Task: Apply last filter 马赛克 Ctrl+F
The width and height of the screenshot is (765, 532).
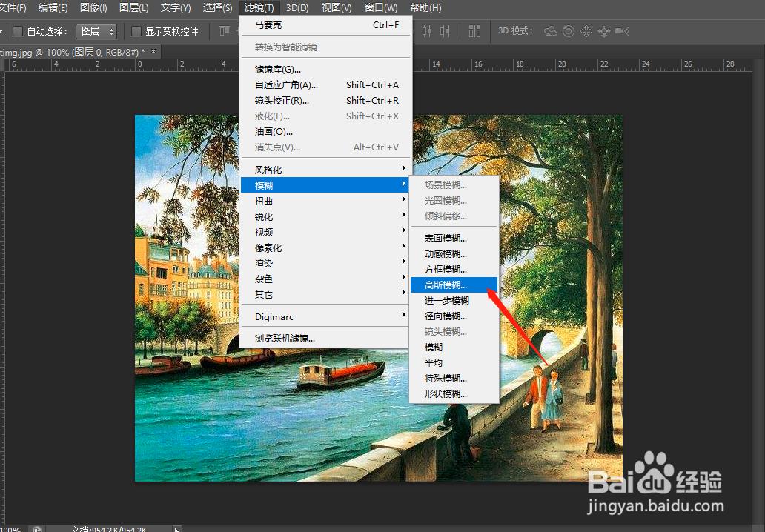Action: 325,25
